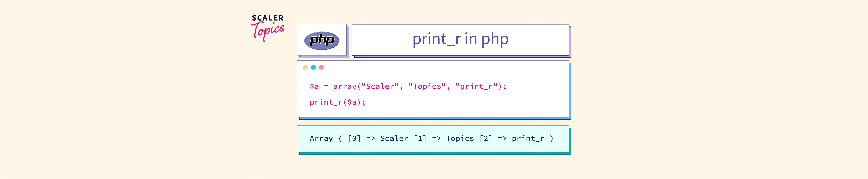Click index [1] in the output box
868x179 pixels.
[420, 139]
